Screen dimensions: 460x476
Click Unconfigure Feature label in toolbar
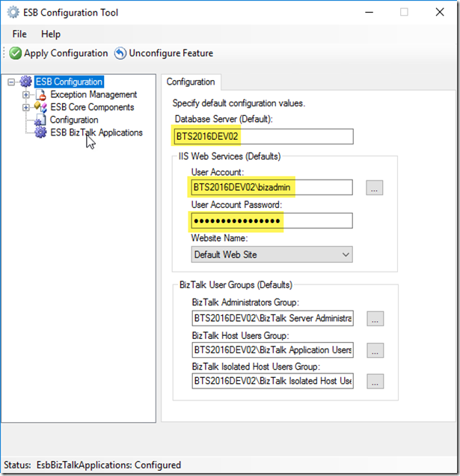click(171, 53)
